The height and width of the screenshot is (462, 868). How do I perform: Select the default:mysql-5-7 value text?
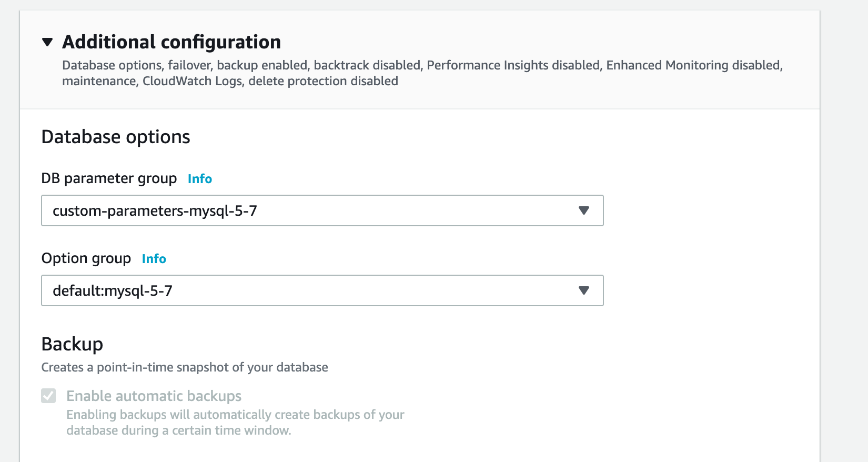coord(113,291)
